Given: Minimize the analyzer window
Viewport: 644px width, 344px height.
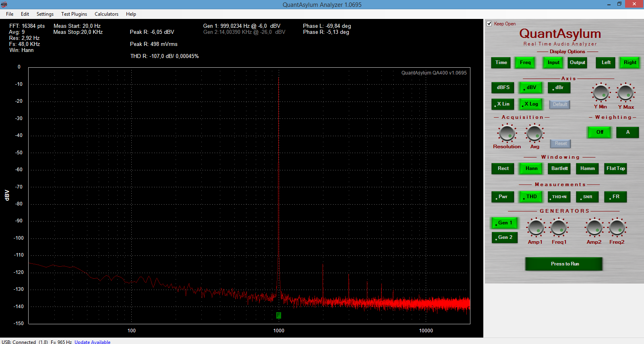Looking at the screenshot, I should (x=609, y=4).
